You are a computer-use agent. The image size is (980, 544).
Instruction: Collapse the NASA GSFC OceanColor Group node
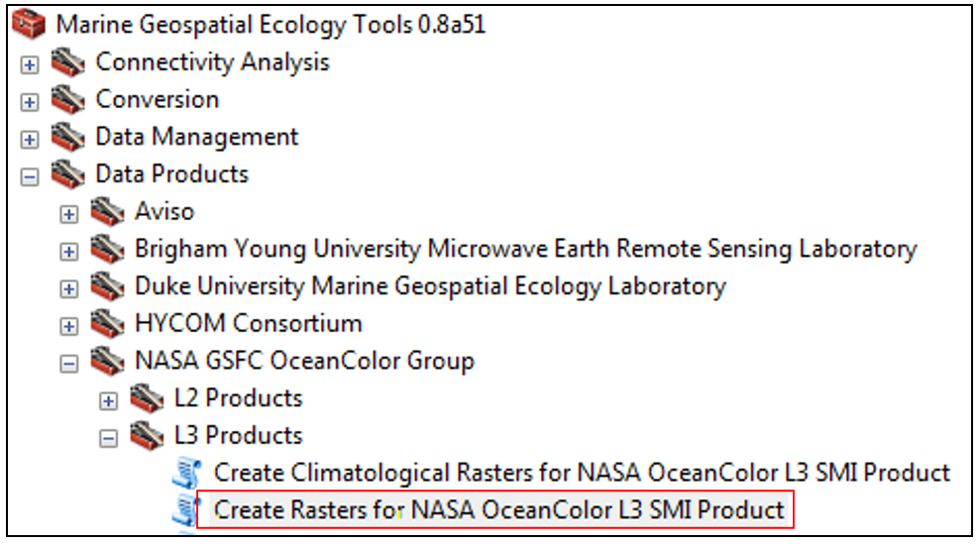[x=69, y=364]
